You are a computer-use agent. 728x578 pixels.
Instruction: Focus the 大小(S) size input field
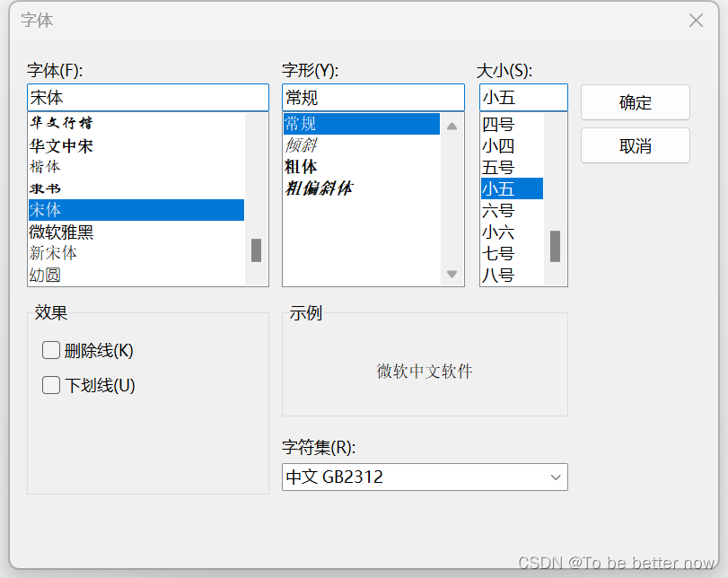(x=523, y=98)
